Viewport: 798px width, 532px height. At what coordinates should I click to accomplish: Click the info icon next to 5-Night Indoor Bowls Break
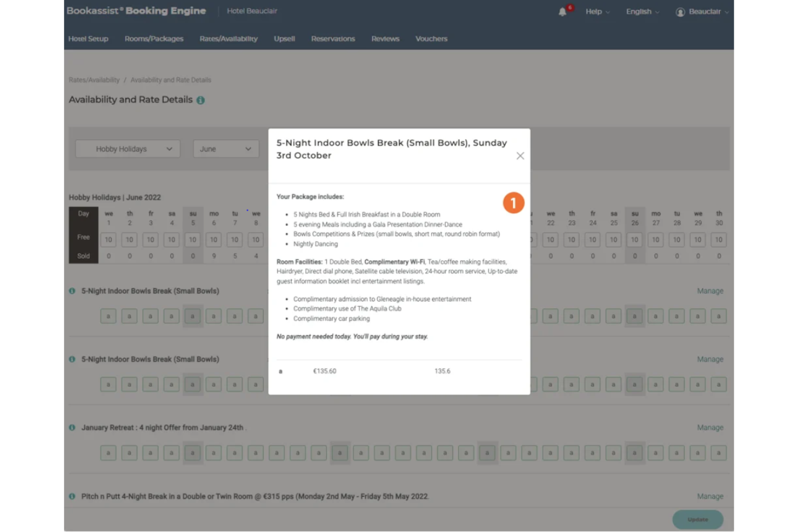coord(71,291)
